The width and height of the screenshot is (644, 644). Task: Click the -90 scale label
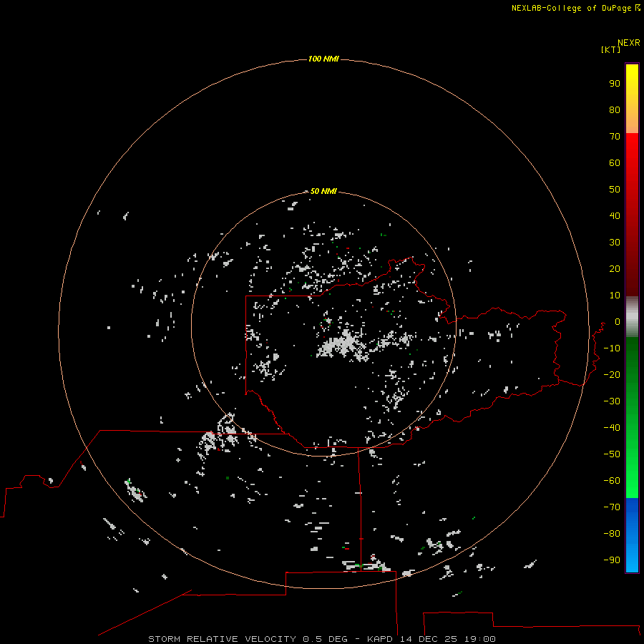612,560
